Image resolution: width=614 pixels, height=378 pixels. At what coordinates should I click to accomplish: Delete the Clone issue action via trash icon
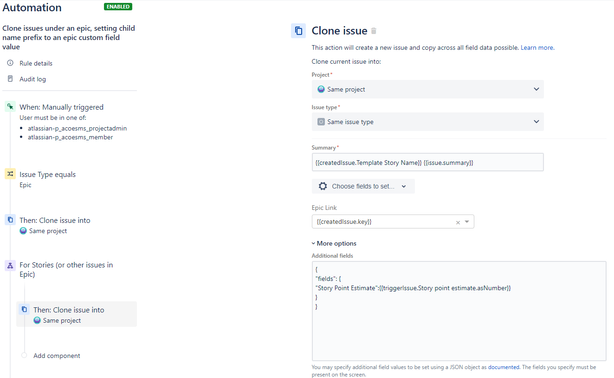(374, 31)
